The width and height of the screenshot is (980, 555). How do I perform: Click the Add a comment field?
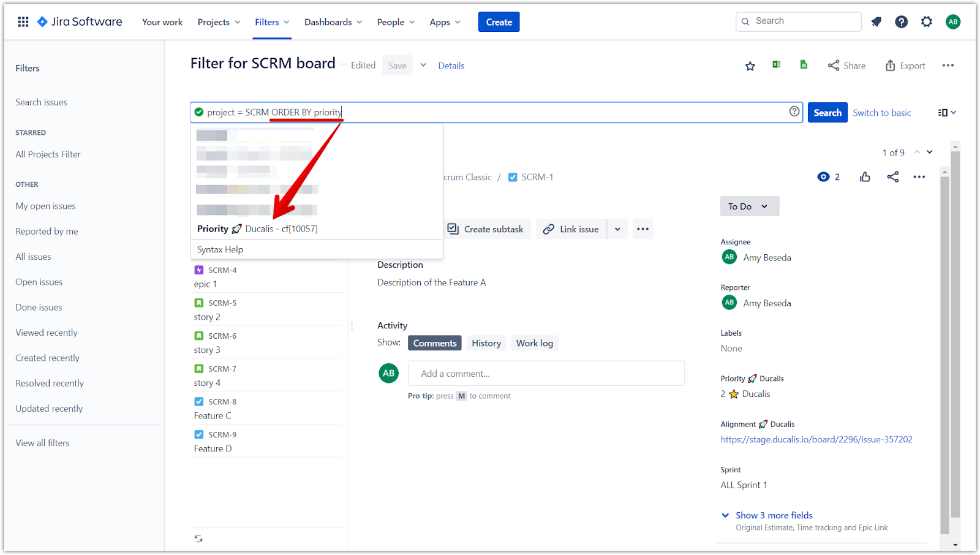(x=546, y=373)
